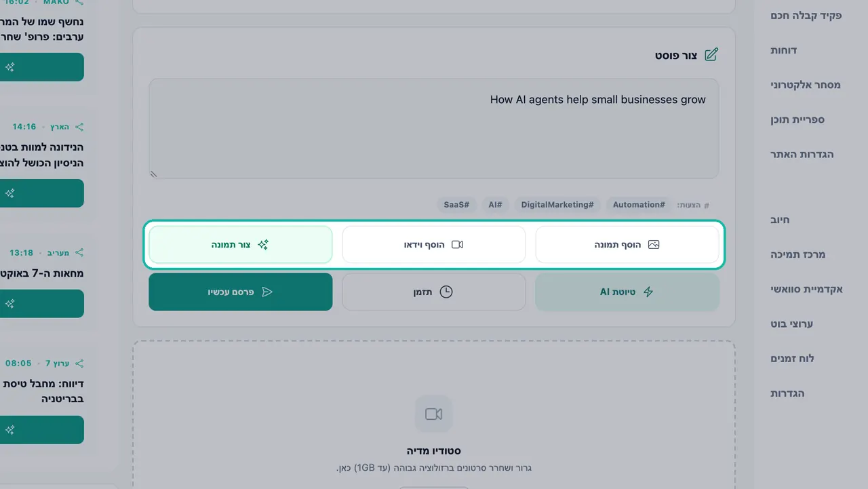Click the video camera icon in הוסף וידאו
Screen dimensions: 868x489
pos(457,245)
